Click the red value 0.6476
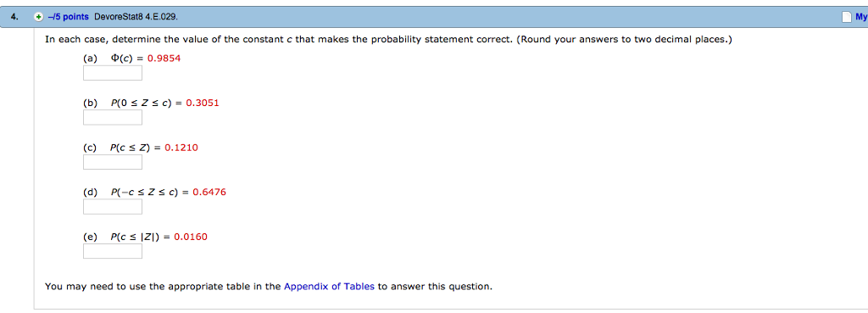This screenshot has height=313, width=868. tap(209, 192)
